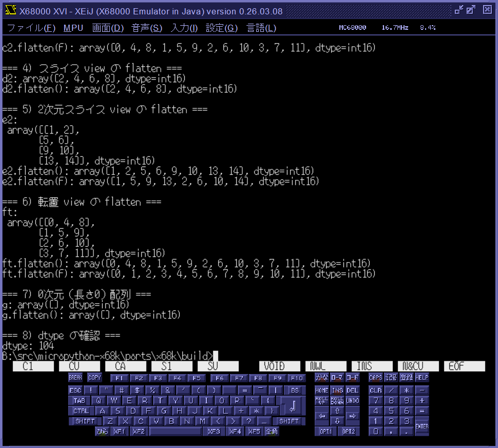Tap the 登録 register key
This screenshot has width=498, height=448.
pos(407,378)
